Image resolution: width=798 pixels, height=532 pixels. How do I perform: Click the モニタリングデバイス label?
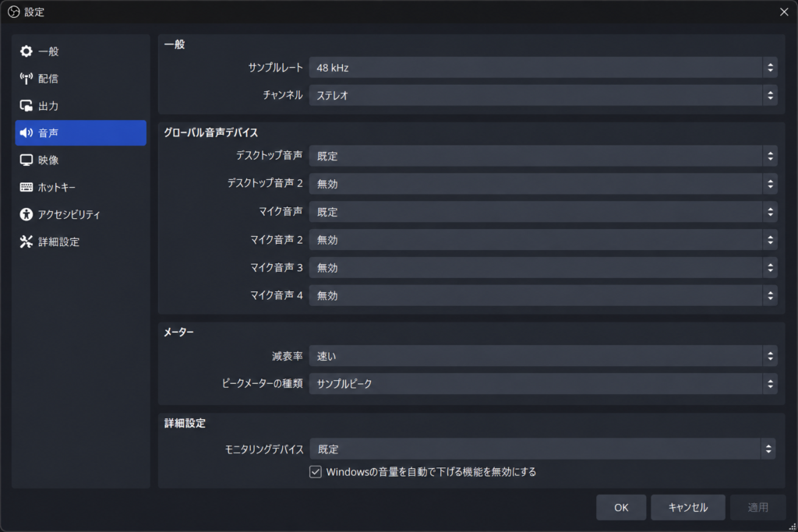[264, 449]
